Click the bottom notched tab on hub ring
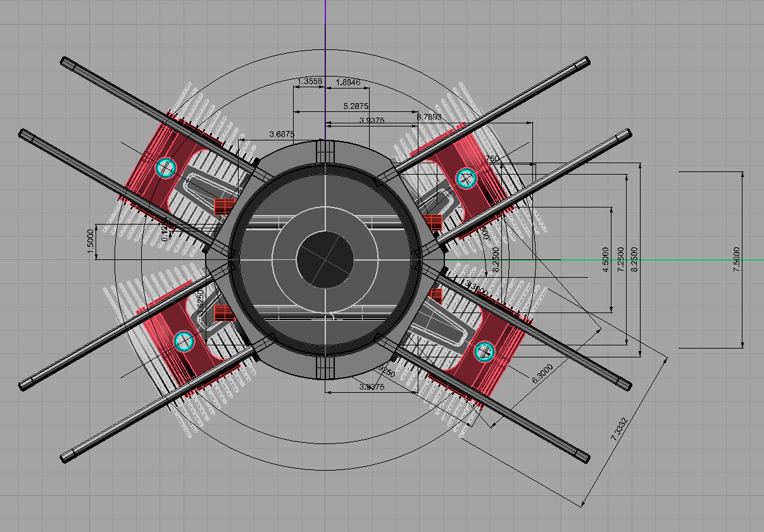The width and height of the screenshot is (764, 532). [x=325, y=368]
